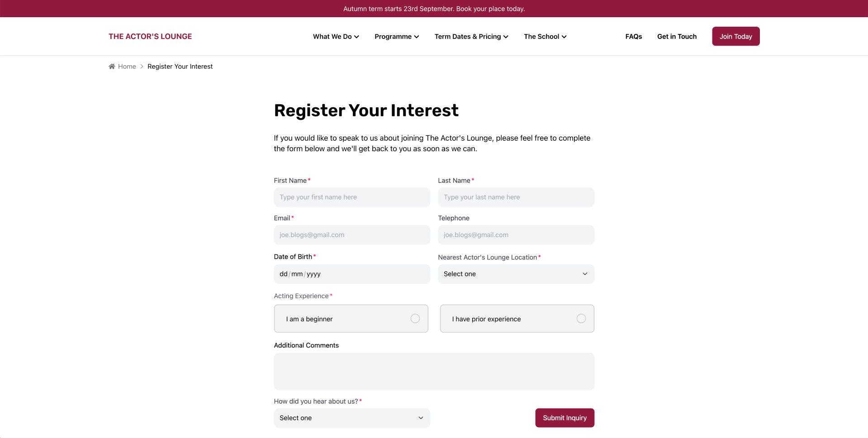Click the Home breadcrumb link

(x=127, y=67)
